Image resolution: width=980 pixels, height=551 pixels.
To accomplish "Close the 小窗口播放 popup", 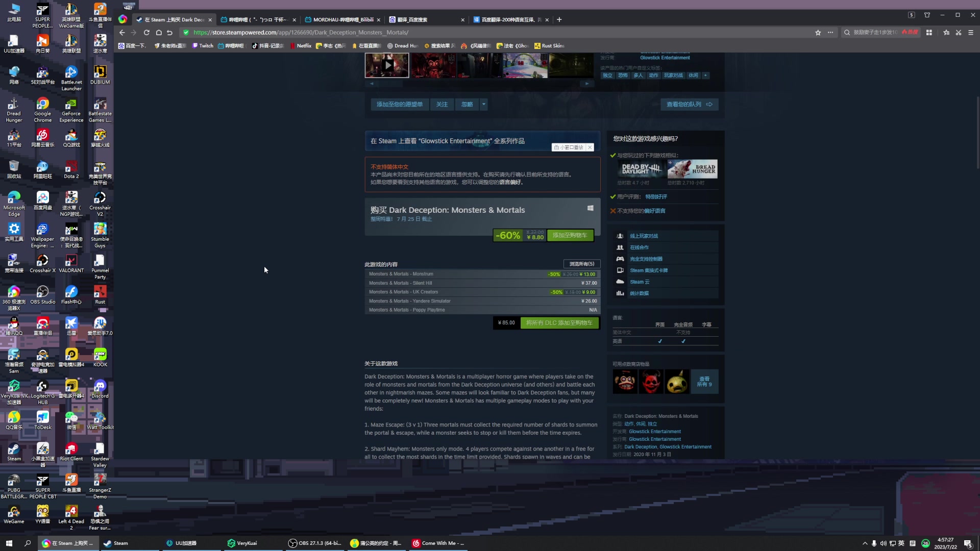I will (590, 147).
